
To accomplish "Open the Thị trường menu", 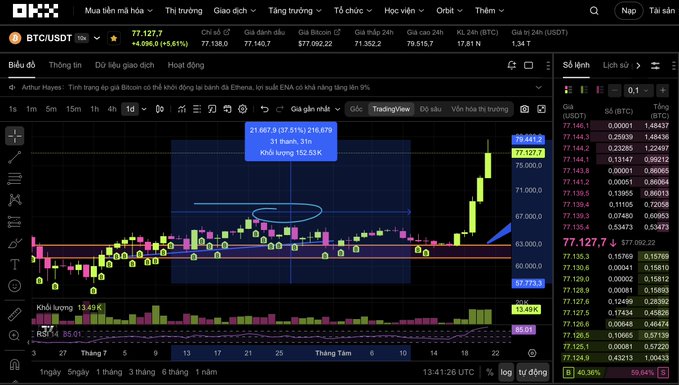I will (184, 11).
